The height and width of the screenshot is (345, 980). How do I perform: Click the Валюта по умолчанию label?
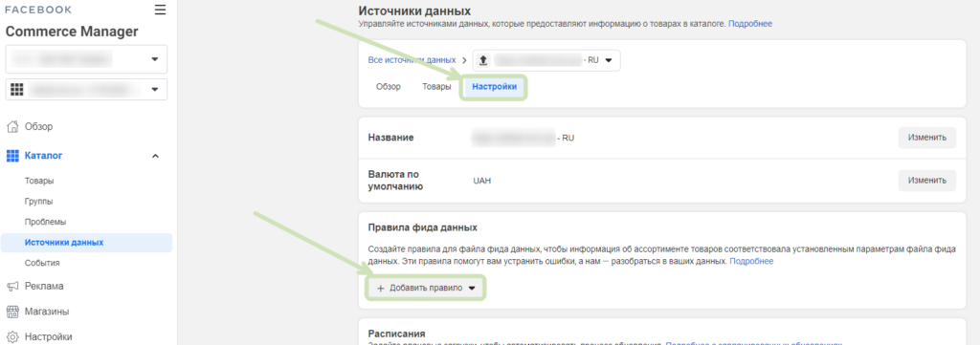[x=395, y=181]
